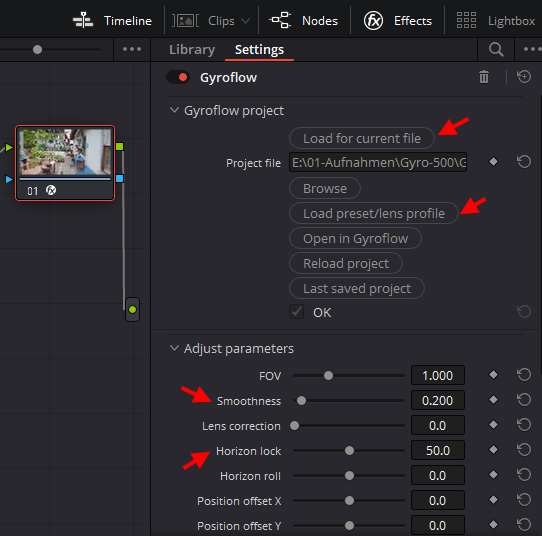Reset the Project file parameter
The width and height of the screenshot is (542, 536).
(524, 161)
